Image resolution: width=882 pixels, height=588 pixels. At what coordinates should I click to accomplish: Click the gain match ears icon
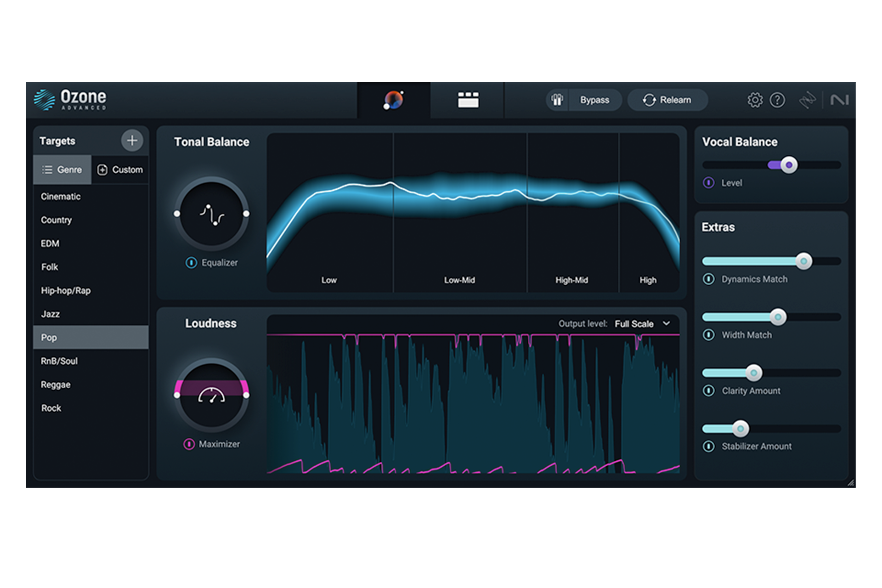tap(557, 100)
